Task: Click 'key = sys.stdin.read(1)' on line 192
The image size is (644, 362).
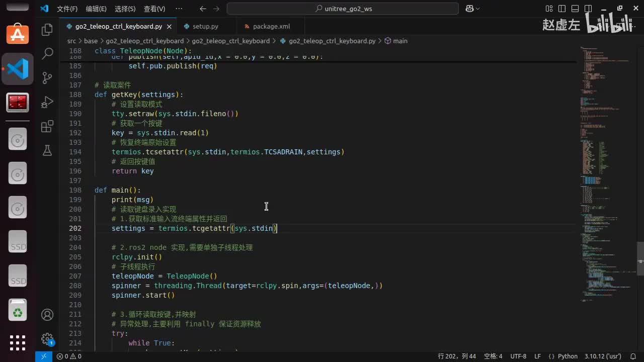Action: tap(160, 133)
